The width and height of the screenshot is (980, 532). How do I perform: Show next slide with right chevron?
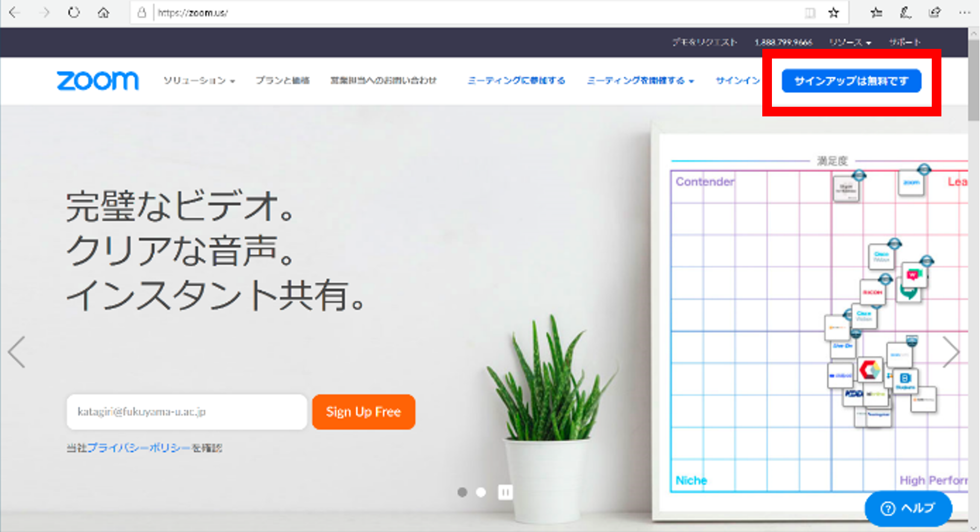pyautogui.click(x=950, y=352)
